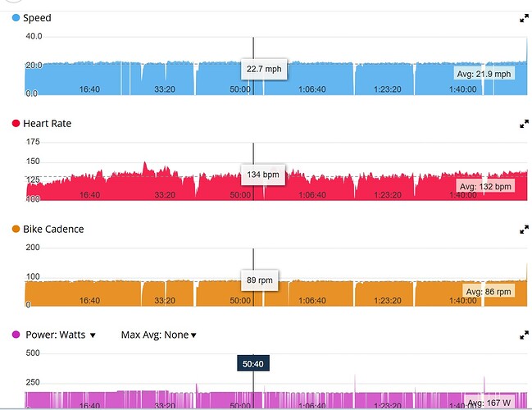Viewport: 532px width, 410px height.
Task: Click the Bike Cadence chart title
Action: [53, 230]
